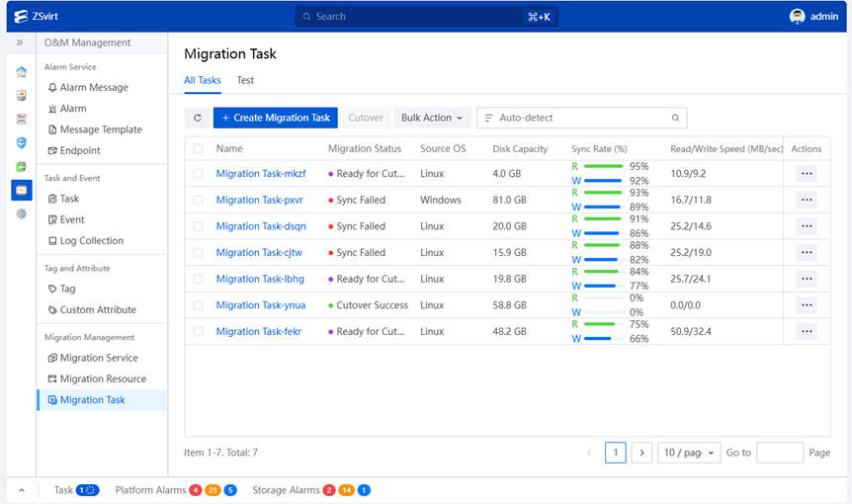Open the 10 / page size dropdown
The height and width of the screenshot is (504, 852).
pos(689,453)
